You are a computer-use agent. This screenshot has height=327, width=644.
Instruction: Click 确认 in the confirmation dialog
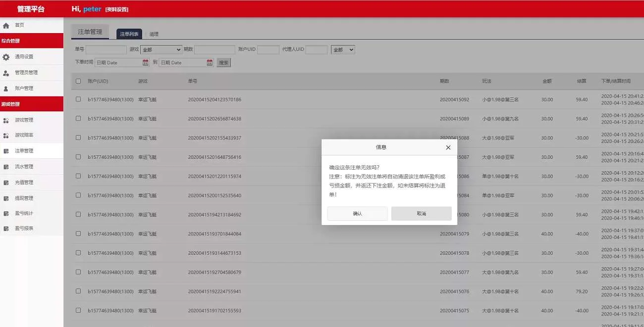[x=357, y=213]
